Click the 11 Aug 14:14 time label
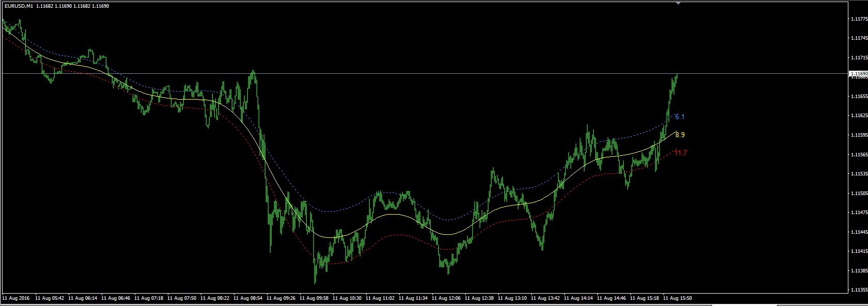Viewport: 868px width, 306px height. pyautogui.click(x=579, y=298)
